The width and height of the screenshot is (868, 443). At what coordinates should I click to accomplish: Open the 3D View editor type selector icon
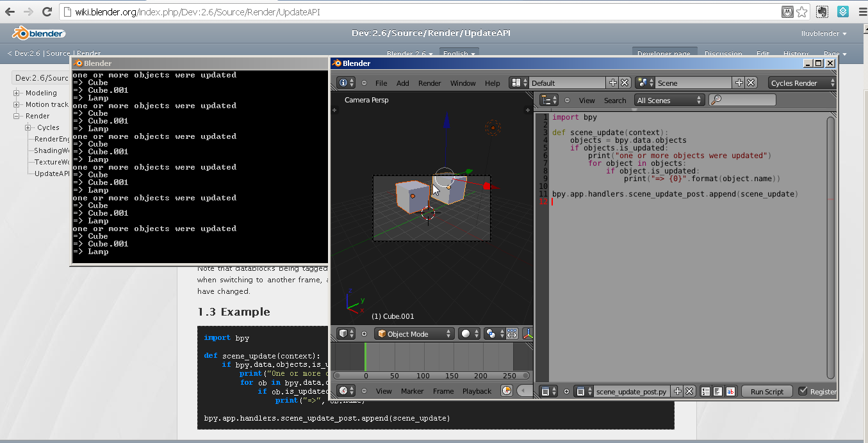[x=347, y=334]
